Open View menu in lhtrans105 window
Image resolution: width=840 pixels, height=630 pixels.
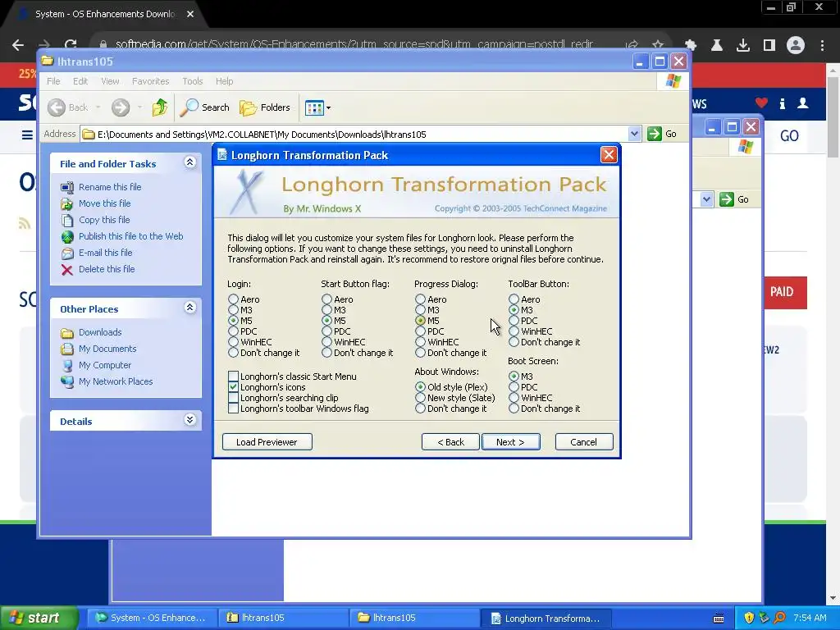tap(110, 81)
